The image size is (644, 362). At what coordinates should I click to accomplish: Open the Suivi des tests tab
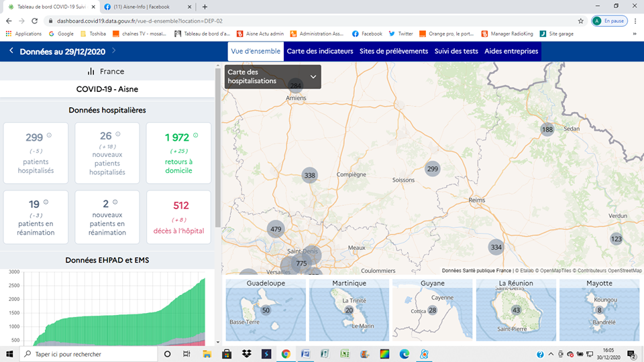click(x=456, y=51)
